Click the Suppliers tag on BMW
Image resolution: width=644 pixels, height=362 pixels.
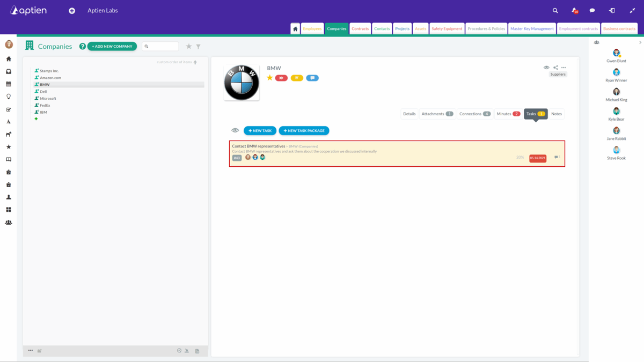coord(558,75)
